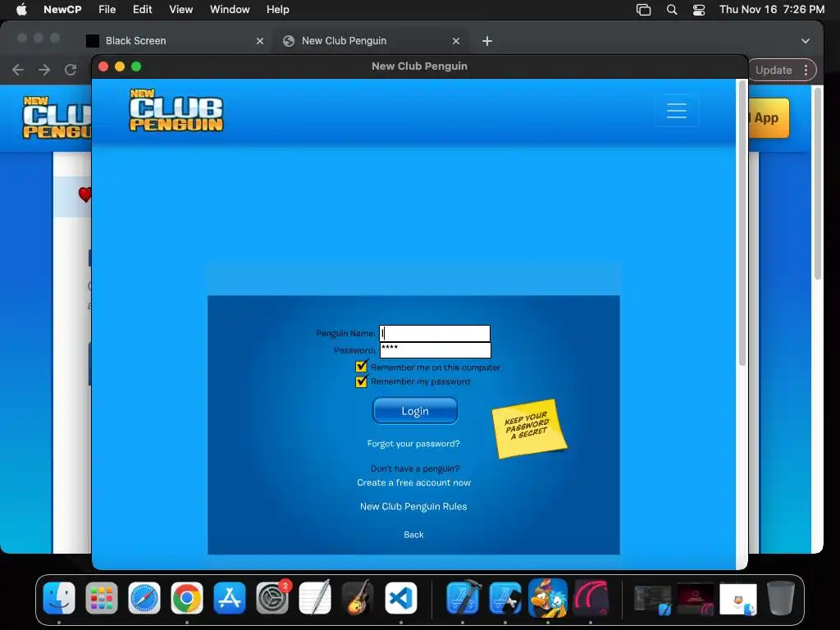
Task: Open the browser three-dot options menu
Action: (x=806, y=71)
